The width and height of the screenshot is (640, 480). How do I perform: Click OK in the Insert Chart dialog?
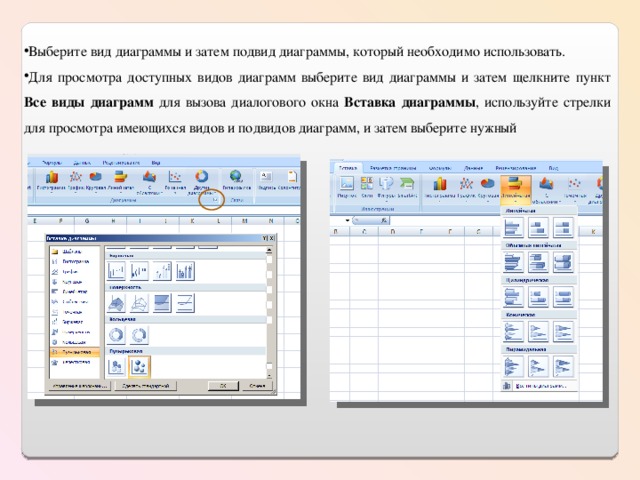click(223, 386)
